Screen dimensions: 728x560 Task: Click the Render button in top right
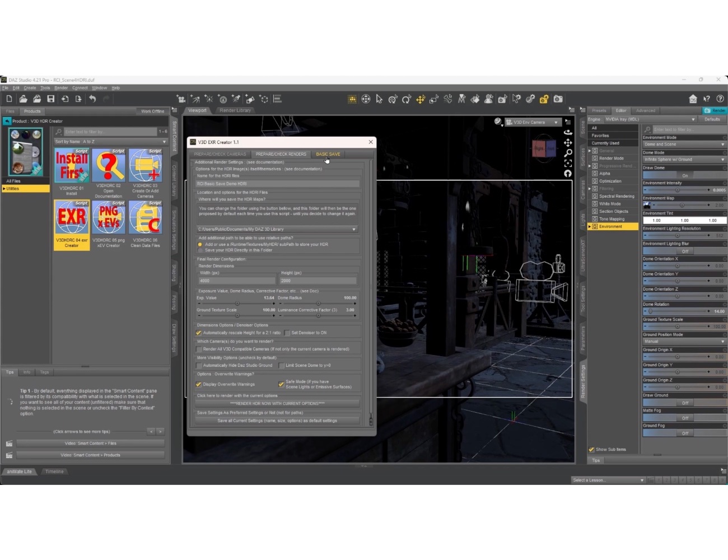[716, 110]
